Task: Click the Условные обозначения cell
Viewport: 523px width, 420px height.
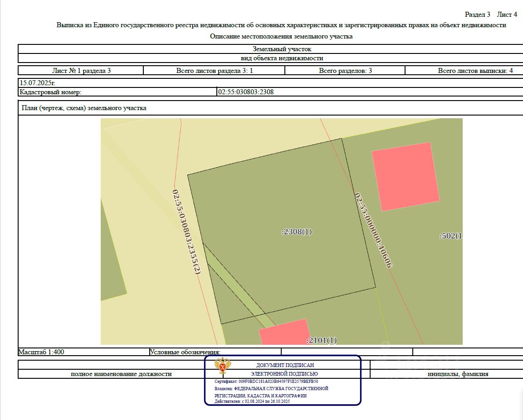Action: click(215, 352)
